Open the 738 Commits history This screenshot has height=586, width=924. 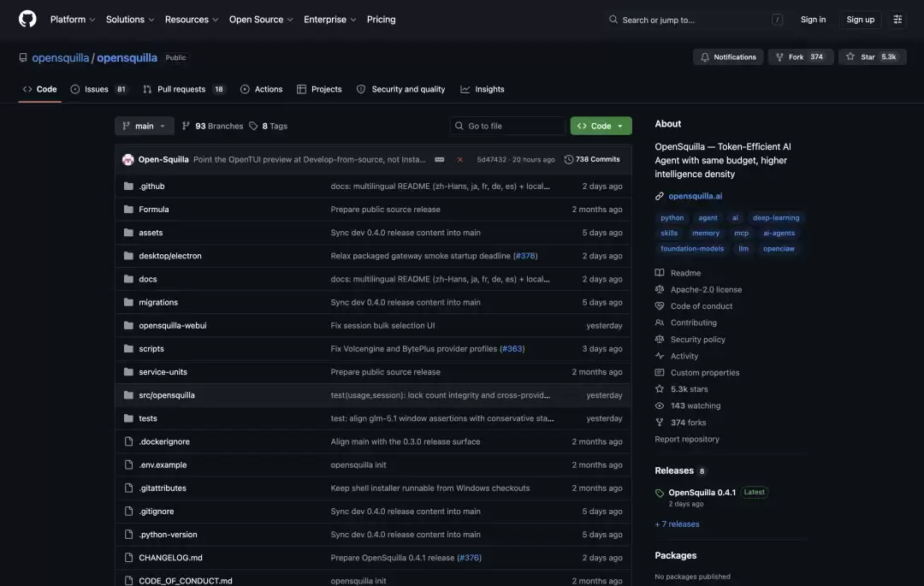click(592, 160)
